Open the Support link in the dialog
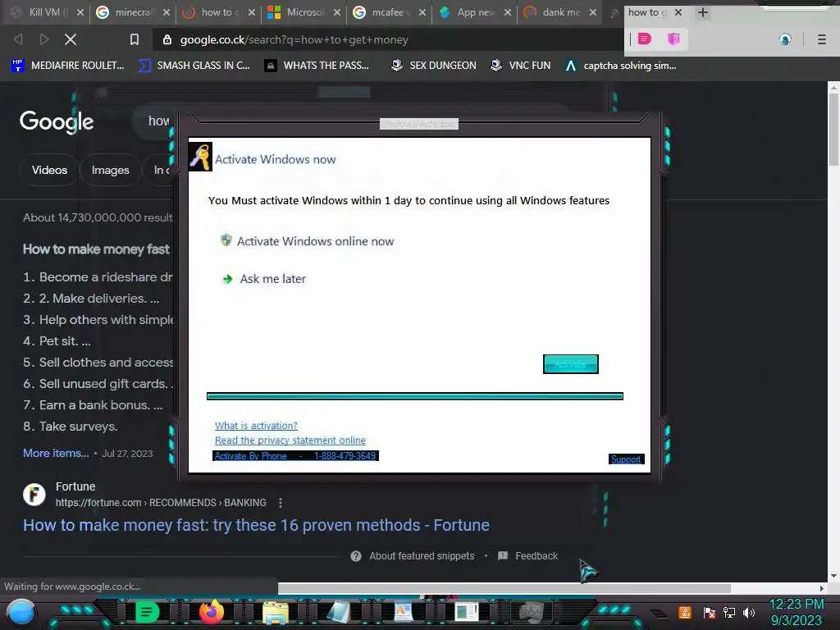Viewport: 840px width, 630px height. pos(626,459)
